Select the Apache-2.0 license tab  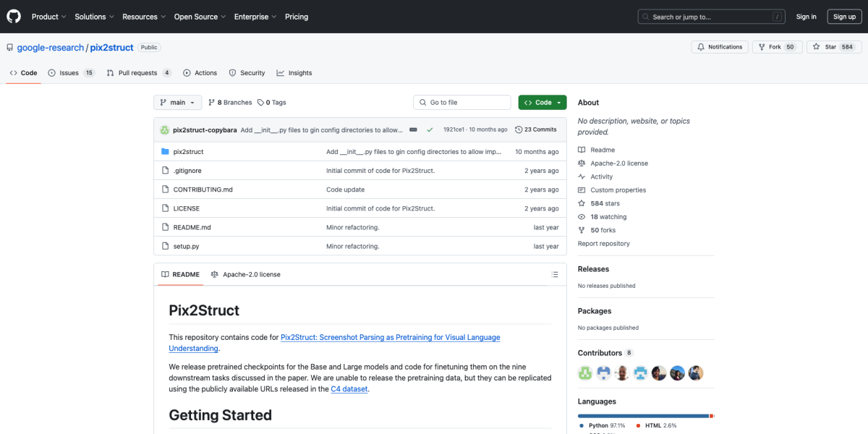[x=245, y=275]
